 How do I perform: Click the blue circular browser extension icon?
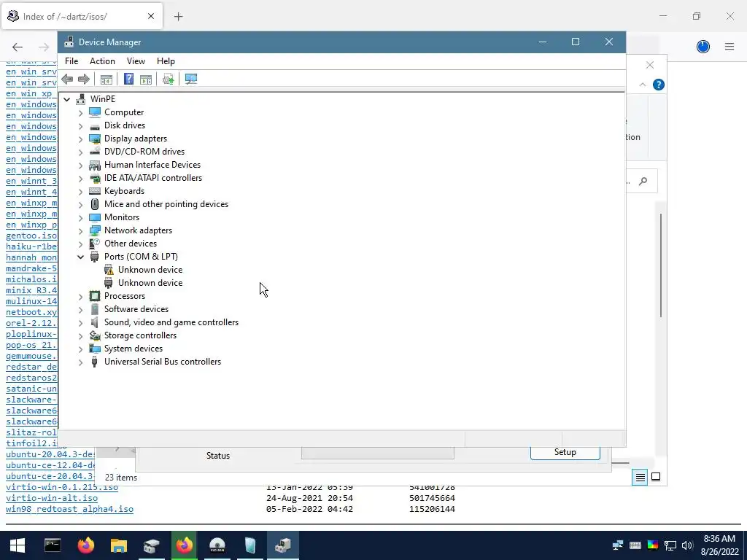[703, 47]
